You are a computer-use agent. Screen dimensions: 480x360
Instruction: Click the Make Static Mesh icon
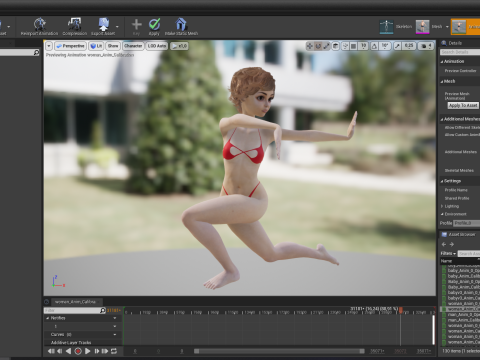(181, 24)
